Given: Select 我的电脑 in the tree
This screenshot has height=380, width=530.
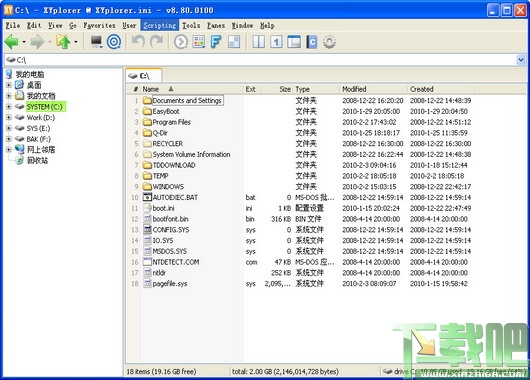Looking at the screenshot, I should point(30,74).
